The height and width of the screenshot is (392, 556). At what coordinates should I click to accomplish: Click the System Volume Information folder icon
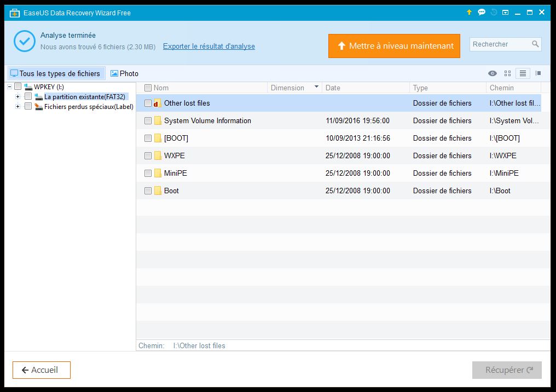158,120
